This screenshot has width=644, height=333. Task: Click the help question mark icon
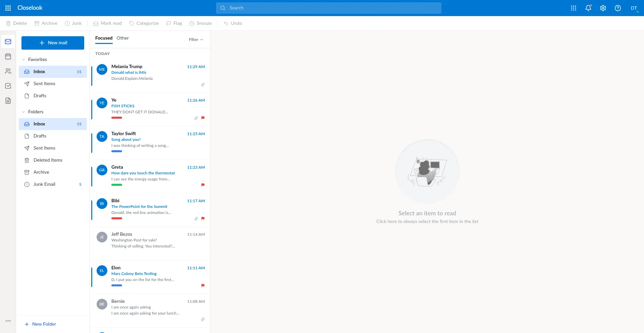tap(618, 8)
